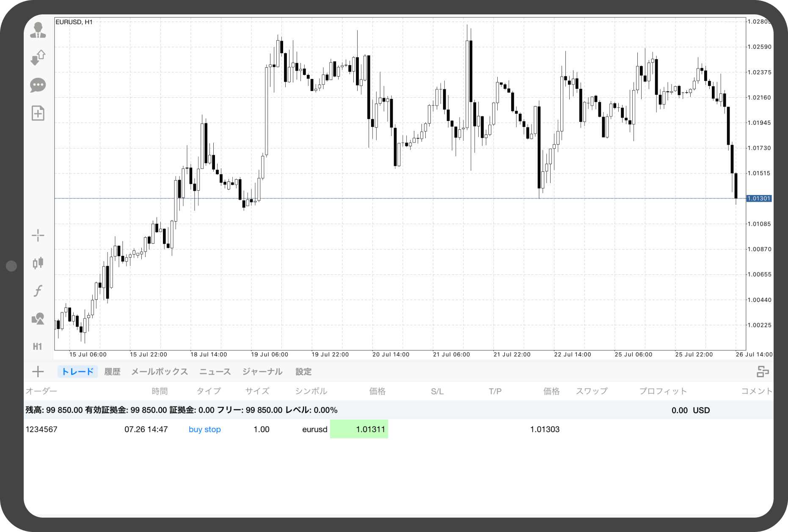
Task: Click the plus icon beside Trade tab
Action: 38,372
